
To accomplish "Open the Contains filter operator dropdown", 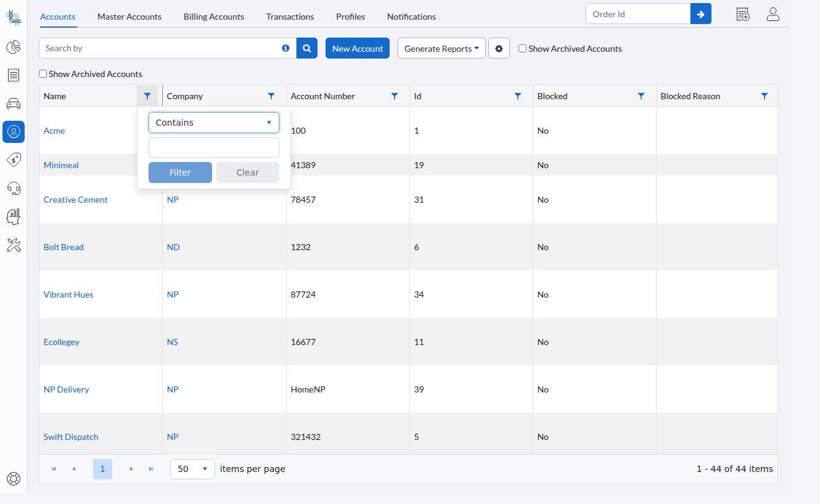I will (x=214, y=123).
